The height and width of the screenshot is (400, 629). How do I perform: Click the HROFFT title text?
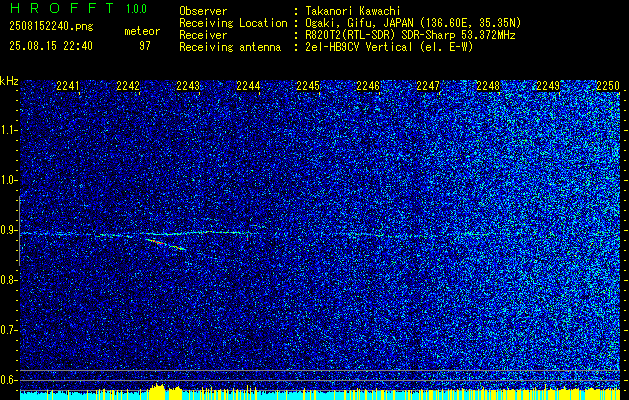(62, 8)
